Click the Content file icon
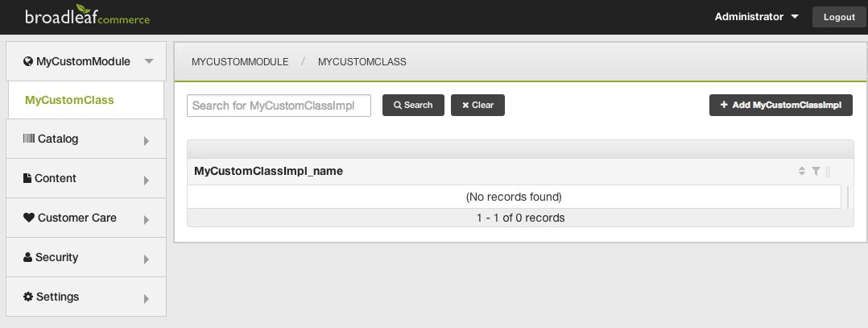 tap(27, 178)
